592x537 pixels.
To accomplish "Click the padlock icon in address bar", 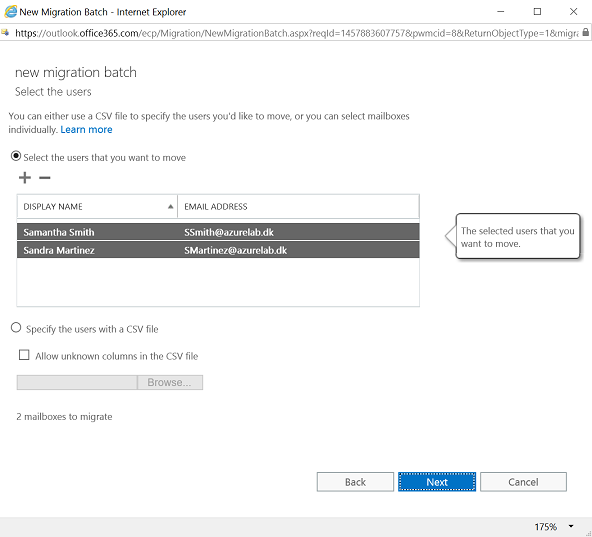I will pos(586,32).
